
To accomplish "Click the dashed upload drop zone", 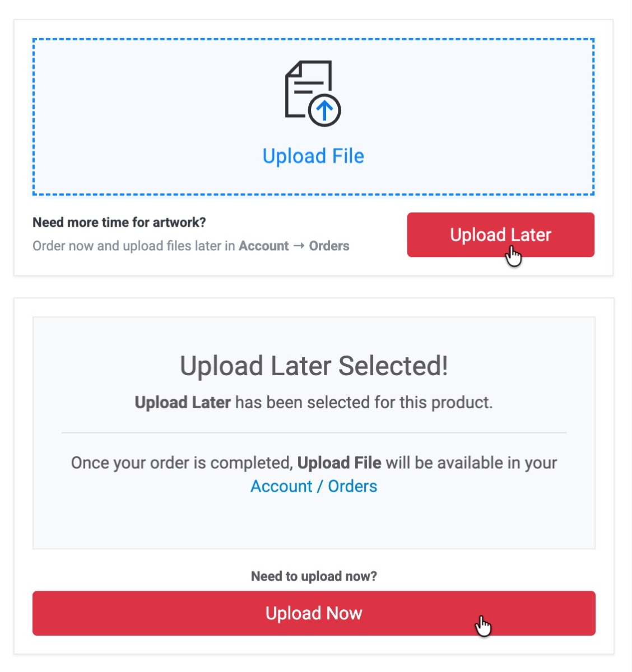I will point(313,115).
